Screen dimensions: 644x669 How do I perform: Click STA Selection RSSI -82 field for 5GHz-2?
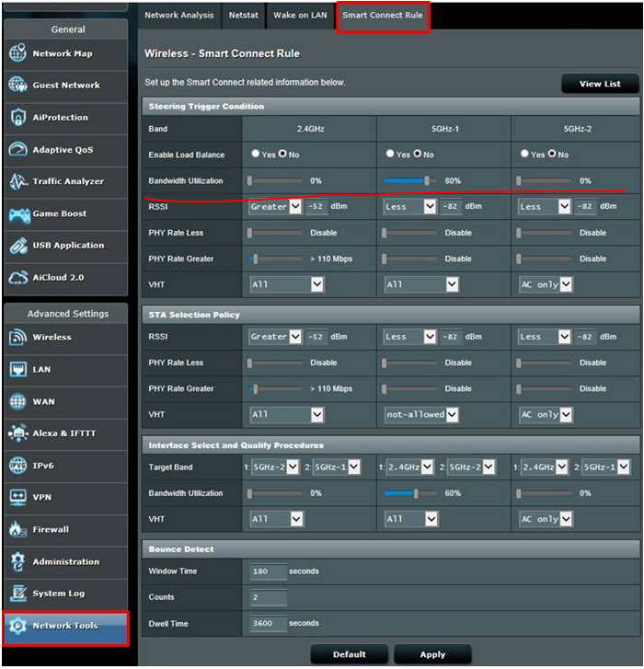(585, 337)
